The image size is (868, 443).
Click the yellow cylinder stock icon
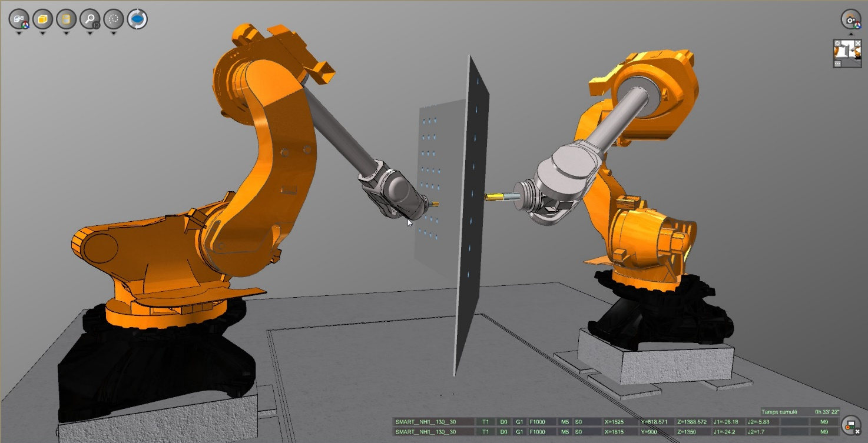pyautogui.click(x=66, y=19)
